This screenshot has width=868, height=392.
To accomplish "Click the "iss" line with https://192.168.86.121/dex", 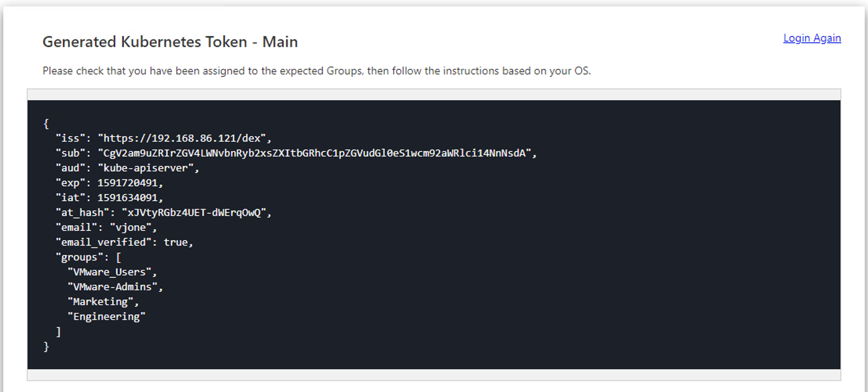I will point(163,138).
